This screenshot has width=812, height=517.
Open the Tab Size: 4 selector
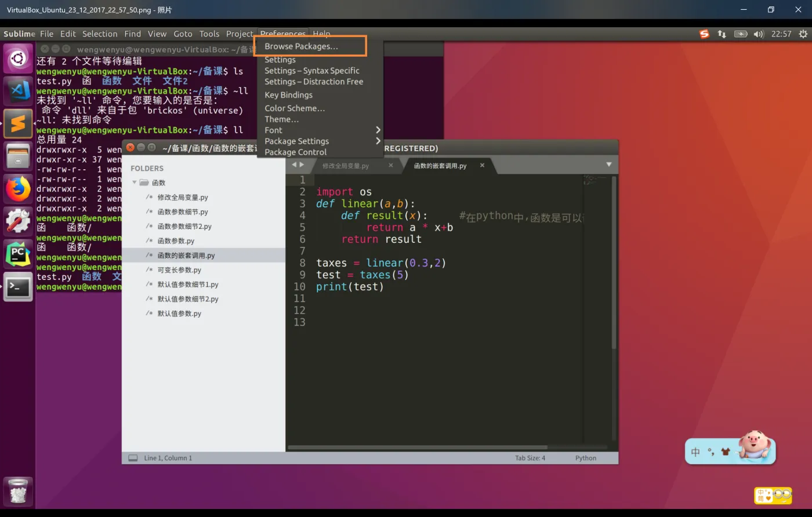530,458
